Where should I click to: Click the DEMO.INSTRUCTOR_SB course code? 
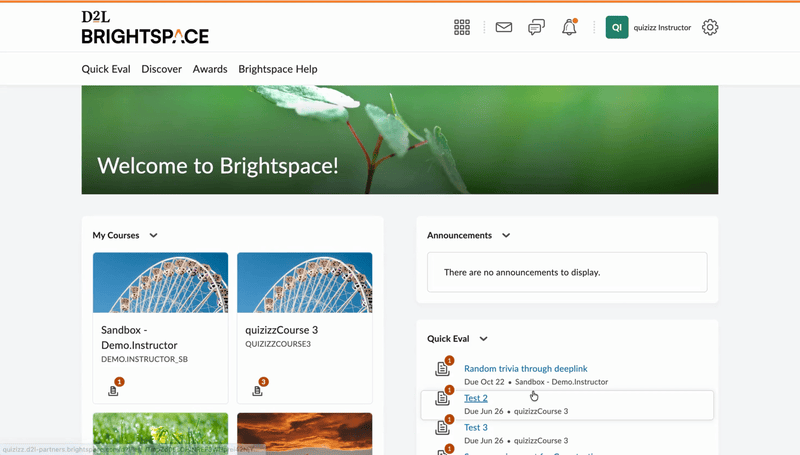coord(144,359)
